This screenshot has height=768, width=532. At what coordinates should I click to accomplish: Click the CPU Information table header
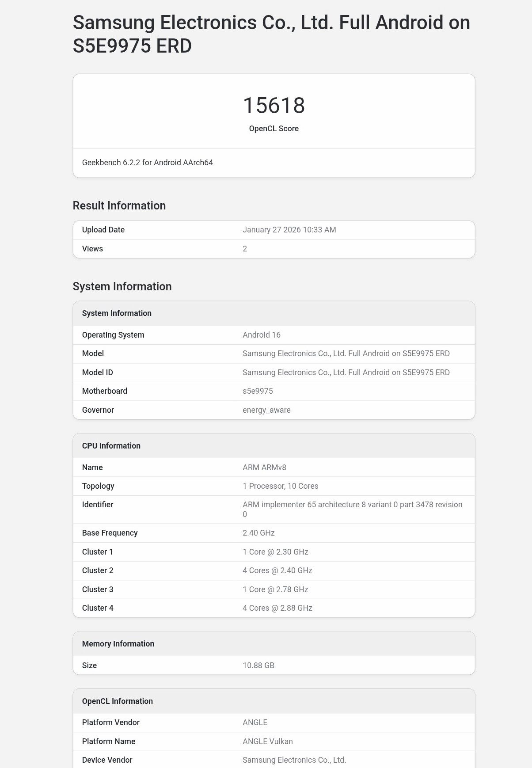(111, 446)
